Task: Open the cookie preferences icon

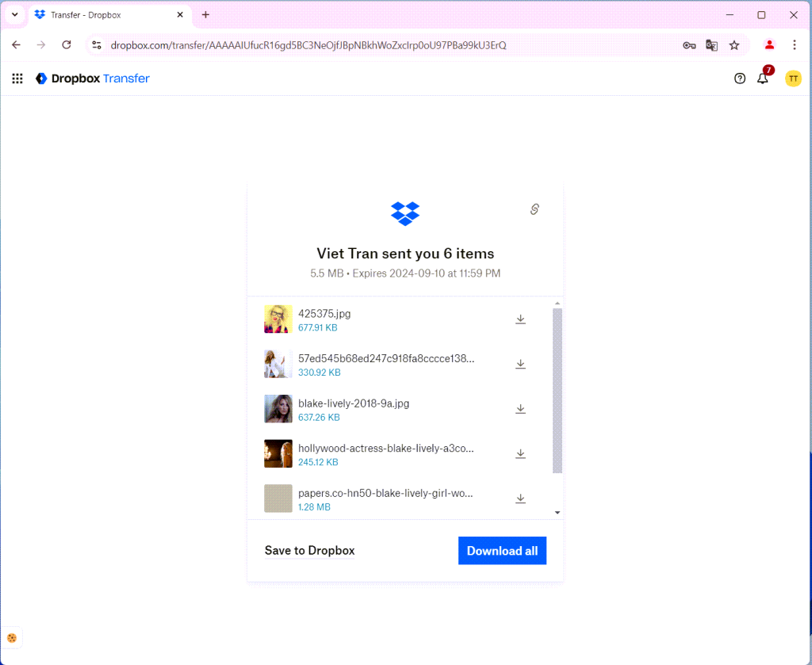Action: [x=12, y=638]
